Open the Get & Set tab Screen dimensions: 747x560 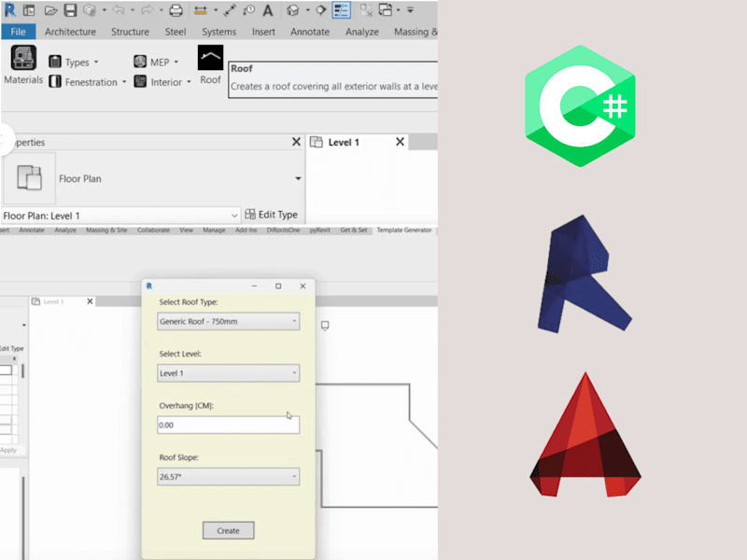tap(354, 230)
